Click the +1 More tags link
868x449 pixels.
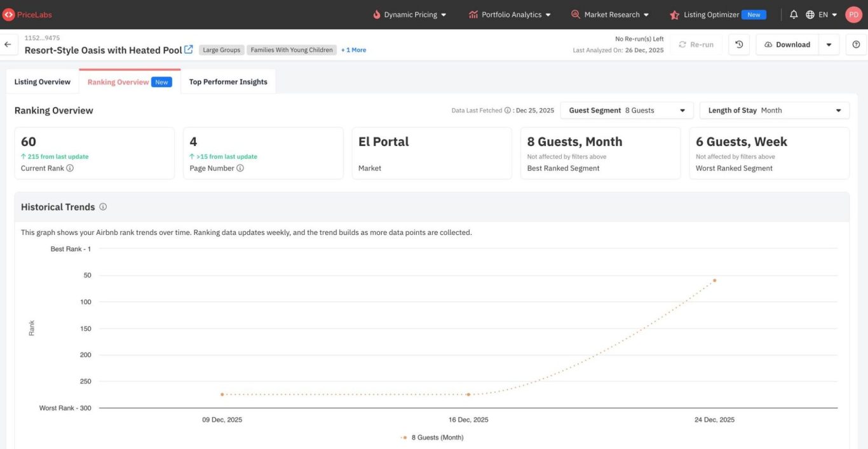tap(353, 50)
